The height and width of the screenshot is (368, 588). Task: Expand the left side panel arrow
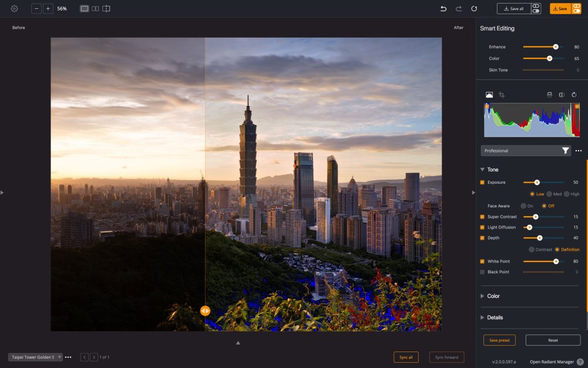(2, 193)
